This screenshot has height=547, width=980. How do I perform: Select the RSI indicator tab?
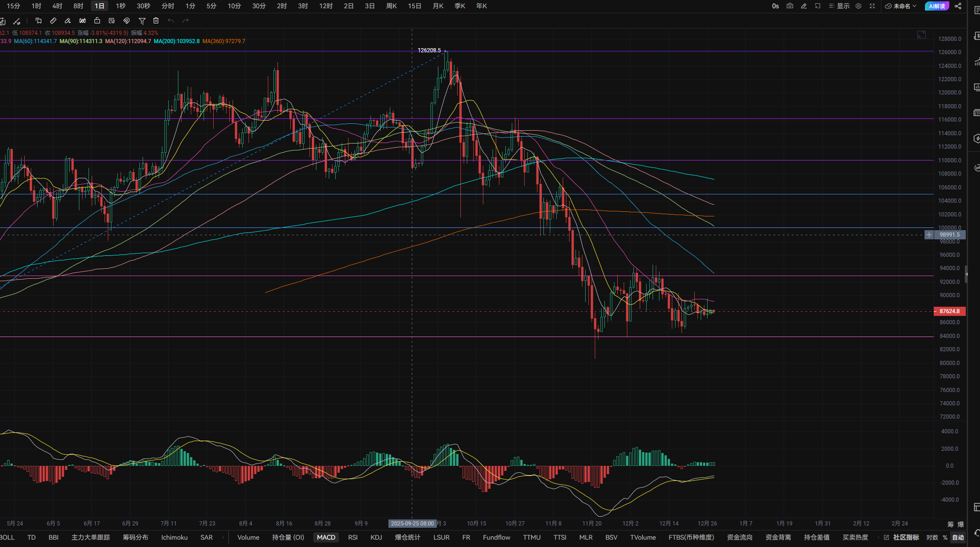click(353, 537)
